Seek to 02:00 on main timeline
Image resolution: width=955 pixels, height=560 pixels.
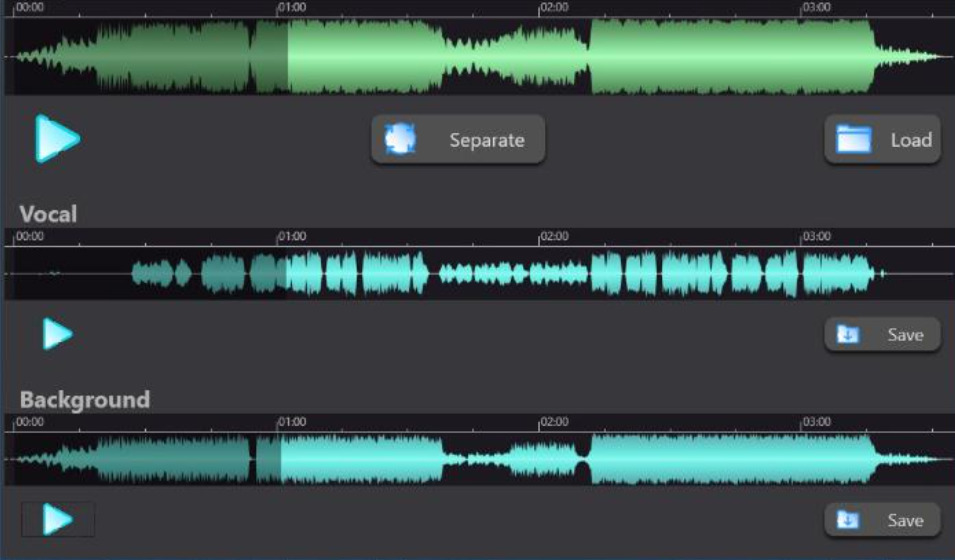[554, 7]
